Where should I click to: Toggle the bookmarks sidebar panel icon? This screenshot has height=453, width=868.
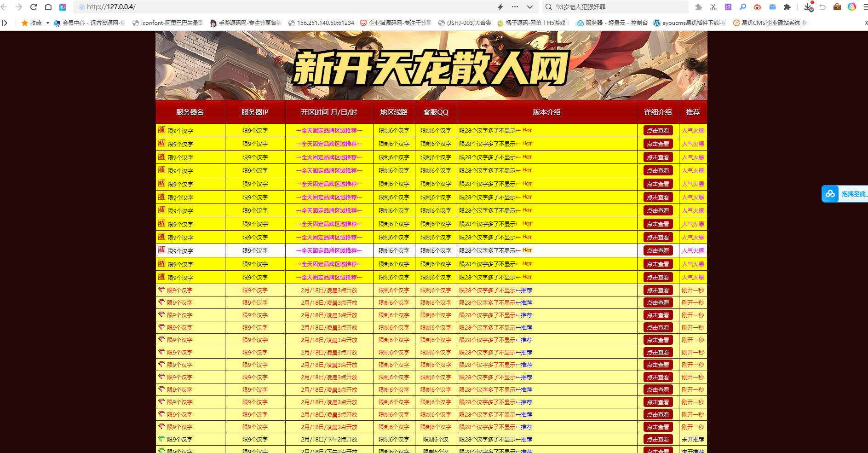[x=5, y=23]
